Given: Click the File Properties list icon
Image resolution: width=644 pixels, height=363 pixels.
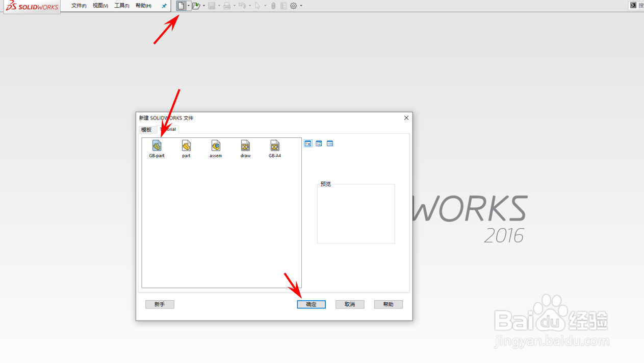Looking at the screenshot, I should [x=284, y=6].
